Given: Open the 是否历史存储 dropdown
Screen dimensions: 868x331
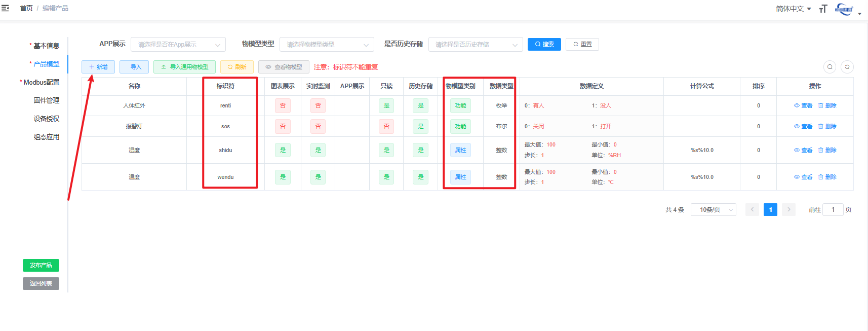Looking at the screenshot, I should click(476, 45).
